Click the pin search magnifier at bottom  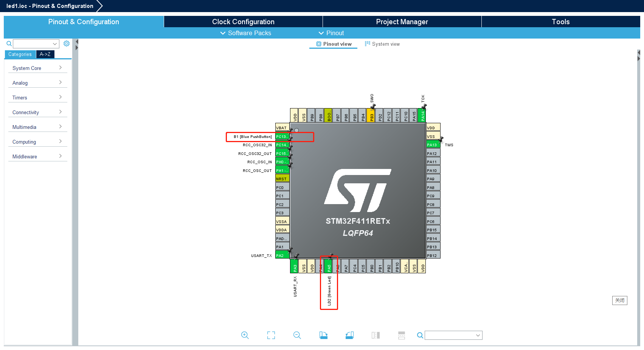pos(420,335)
